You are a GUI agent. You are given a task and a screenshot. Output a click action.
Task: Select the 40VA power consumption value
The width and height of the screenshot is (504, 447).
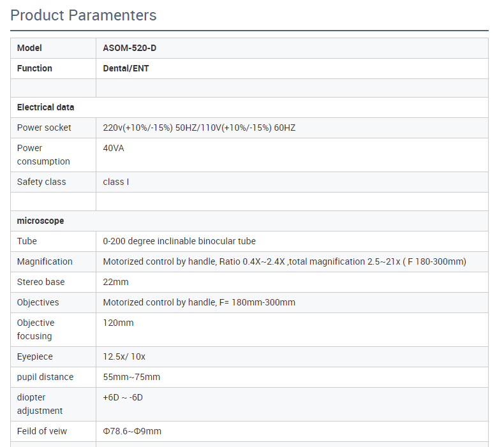coord(114,148)
